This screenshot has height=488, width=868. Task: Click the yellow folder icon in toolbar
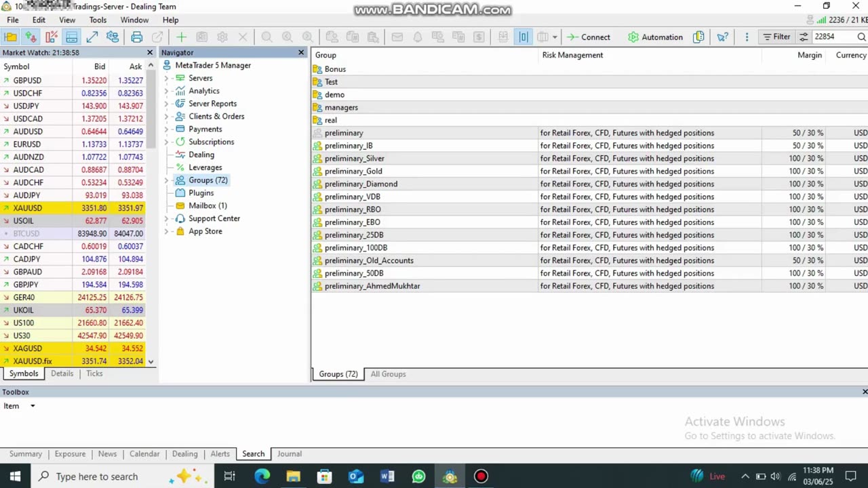tap(11, 37)
